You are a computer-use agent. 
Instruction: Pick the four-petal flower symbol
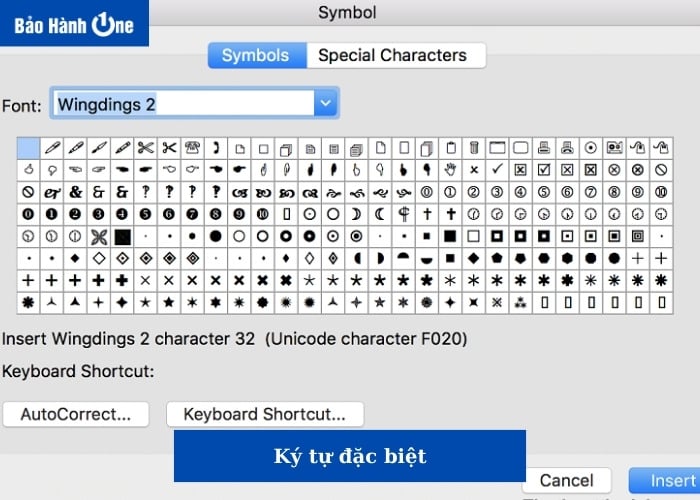[x=98, y=237]
